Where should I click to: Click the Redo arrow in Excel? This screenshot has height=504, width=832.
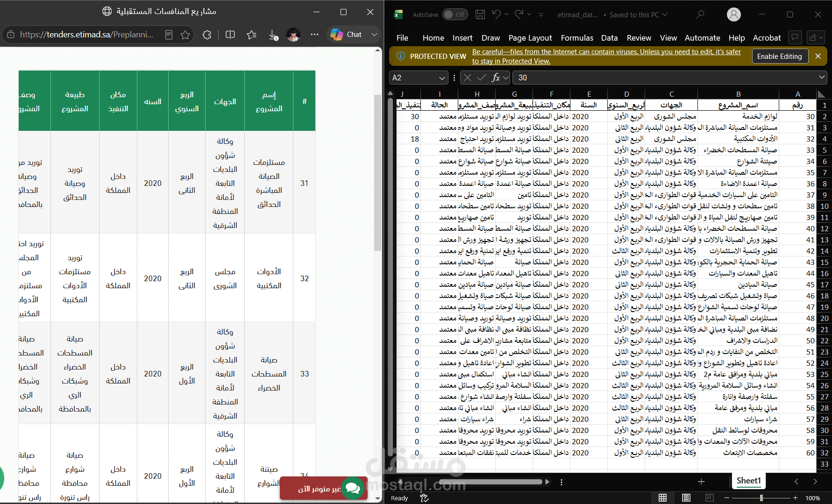[519, 14]
